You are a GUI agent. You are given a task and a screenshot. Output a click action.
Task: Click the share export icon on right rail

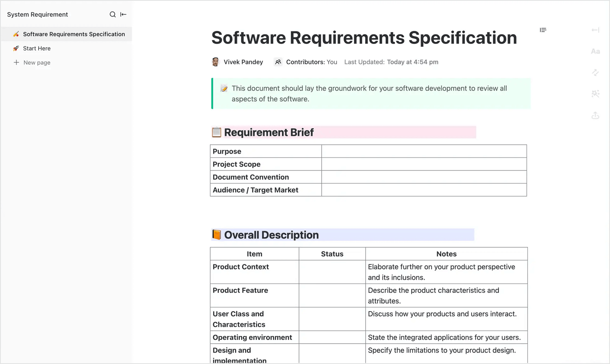coord(595,116)
